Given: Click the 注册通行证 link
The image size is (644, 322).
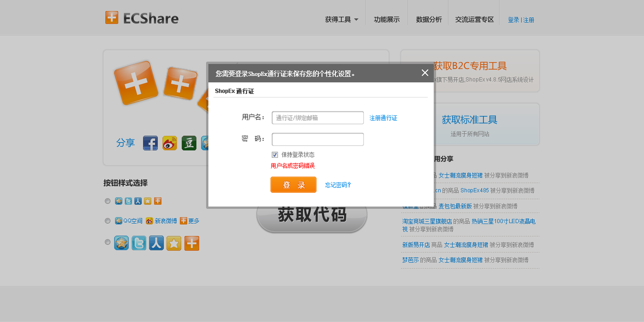Looking at the screenshot, I should pos(383,118).
